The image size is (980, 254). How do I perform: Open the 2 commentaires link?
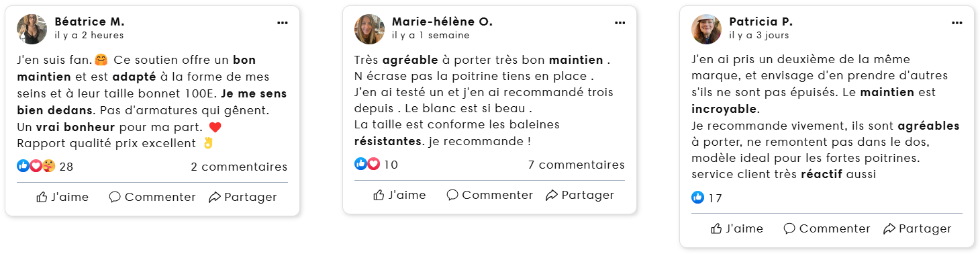click(x=239, y=167)
